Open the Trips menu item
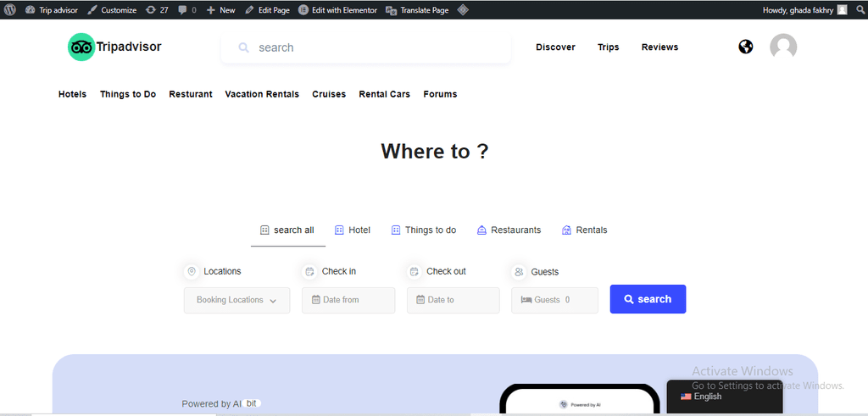This screenshot has width=868, height=416. coord(609,47)
